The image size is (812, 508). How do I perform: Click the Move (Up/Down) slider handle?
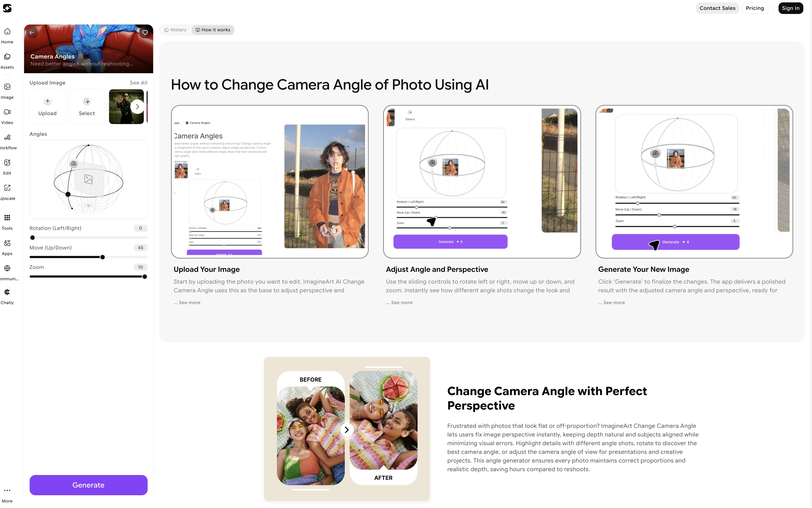103,257
